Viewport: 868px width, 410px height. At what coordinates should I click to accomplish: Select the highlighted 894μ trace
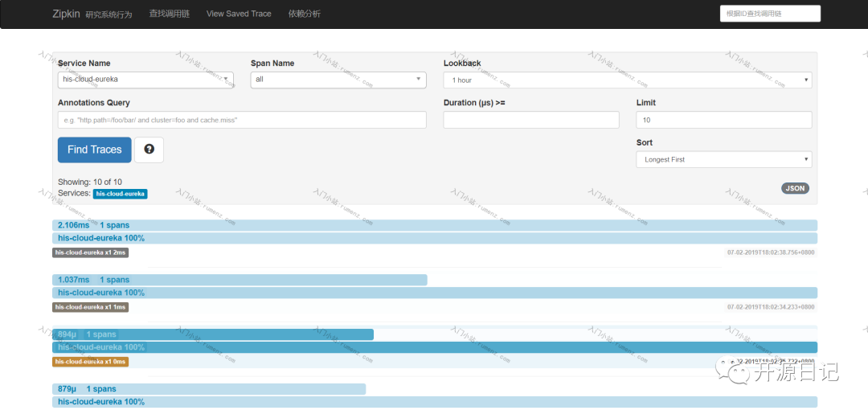(x=213, y=334)
